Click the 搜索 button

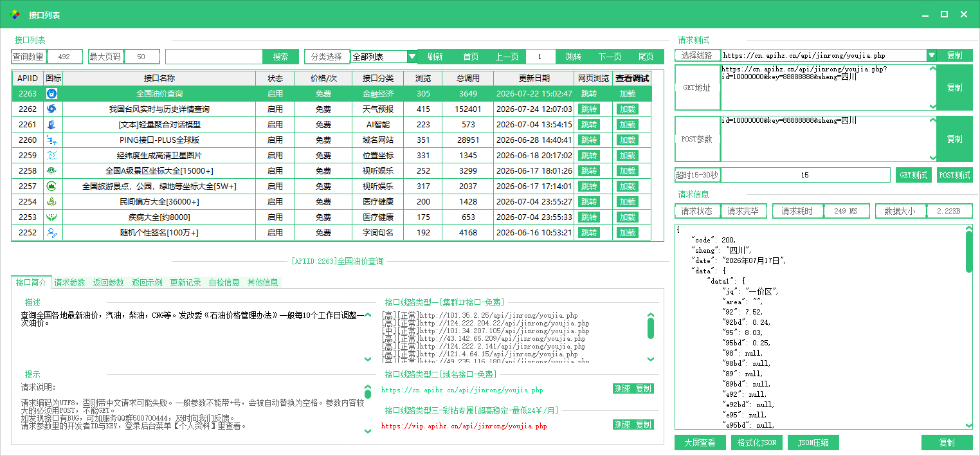click(281, 57)
